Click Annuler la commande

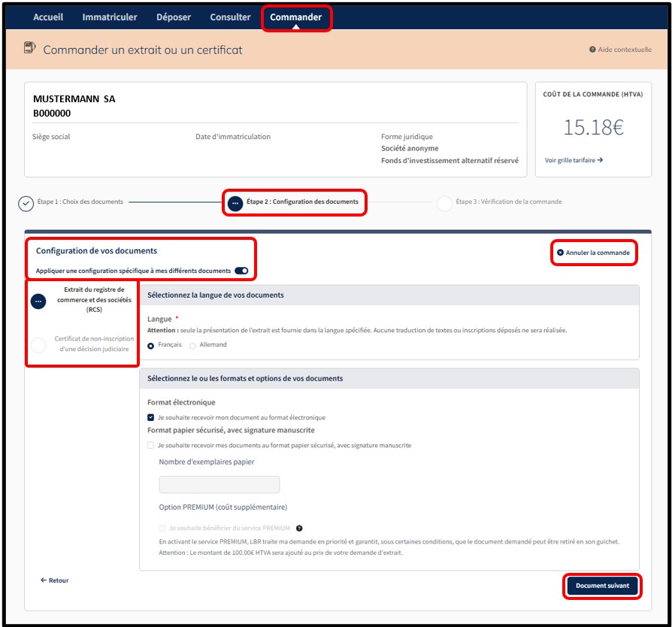tap(594, 253)
